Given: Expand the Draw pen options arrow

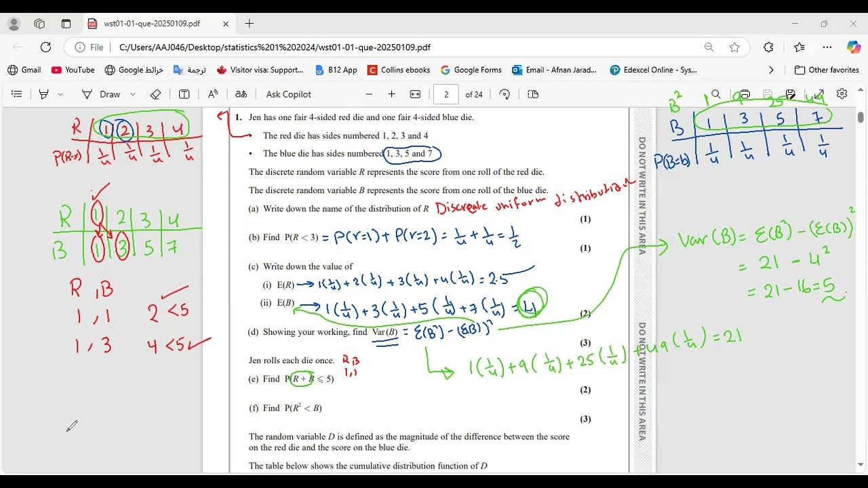Looking at the screenshot, I should [x=133, y=94].
